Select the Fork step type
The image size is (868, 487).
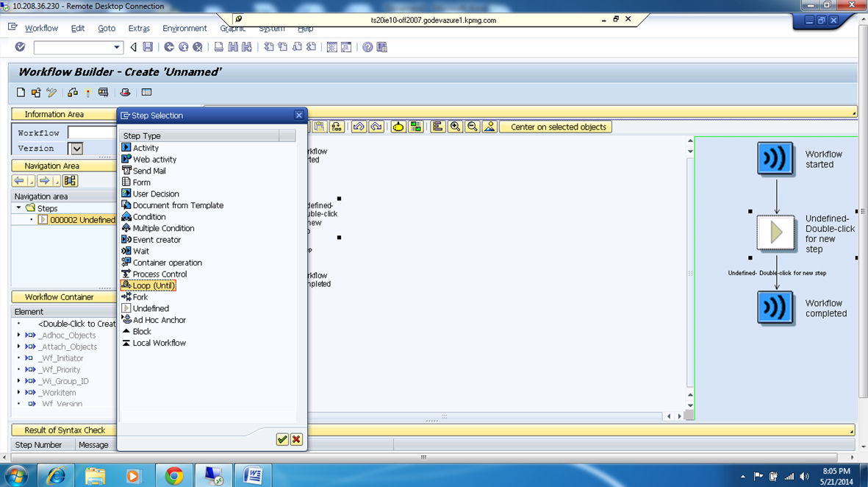140,296
